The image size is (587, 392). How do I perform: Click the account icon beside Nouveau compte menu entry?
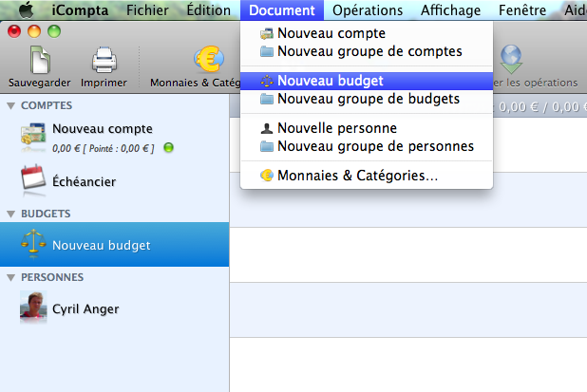click(x=267, y=33)
